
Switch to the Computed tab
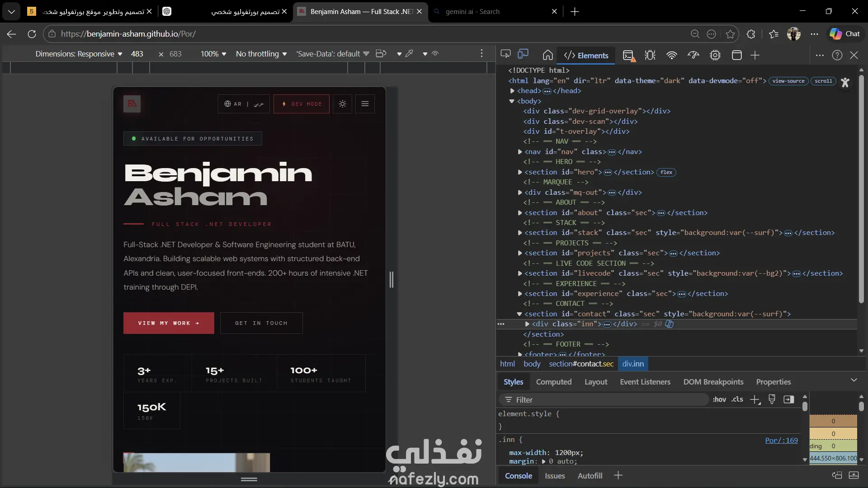(554, 382)
